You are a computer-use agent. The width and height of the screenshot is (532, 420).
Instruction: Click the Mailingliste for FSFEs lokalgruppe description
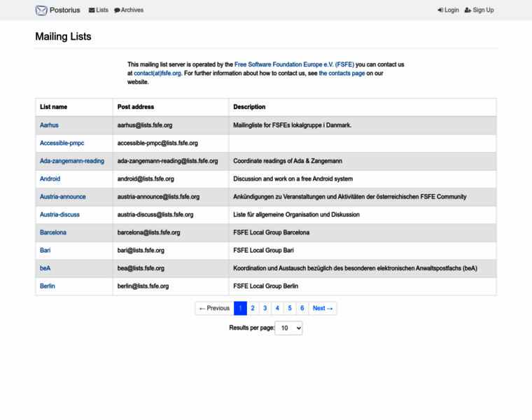293,125
